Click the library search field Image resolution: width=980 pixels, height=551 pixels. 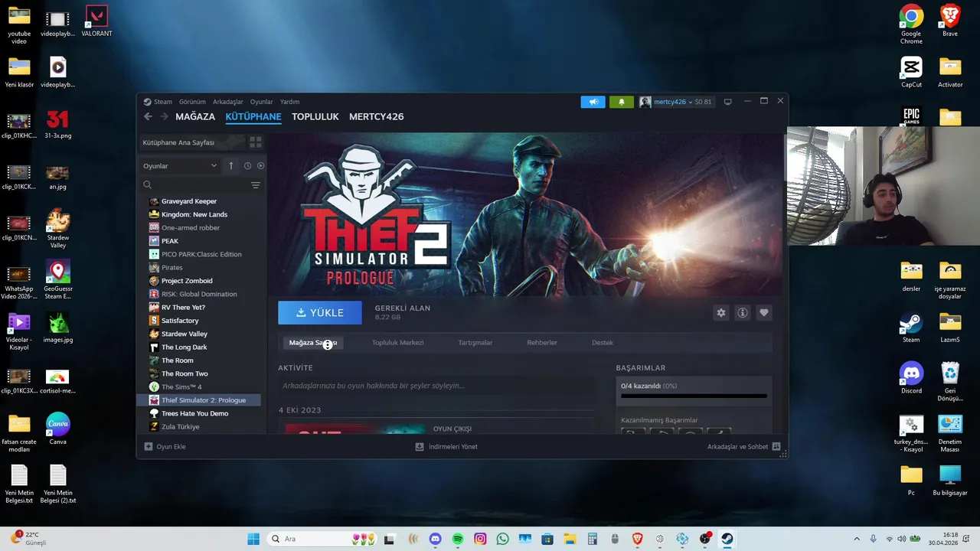(195, 185)
